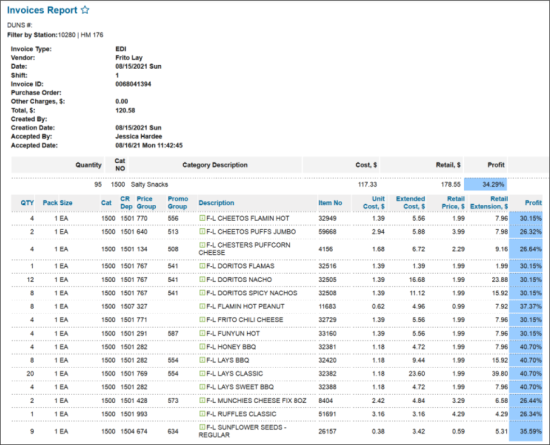
Task: Select the vendor name Frito Lay
Action: 129,58
